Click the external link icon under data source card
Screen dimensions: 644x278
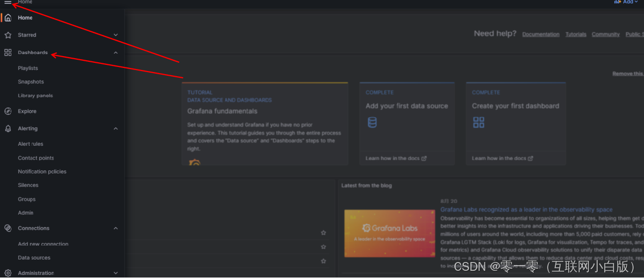(424, 159)
